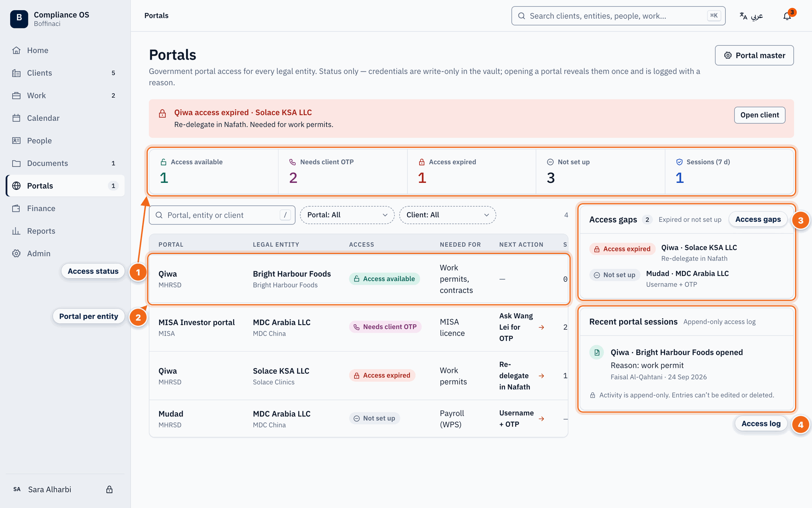Click the Bright Harbour Foods entity name
This screenshot has height=508, width=812.
click(x=292, y=274)
